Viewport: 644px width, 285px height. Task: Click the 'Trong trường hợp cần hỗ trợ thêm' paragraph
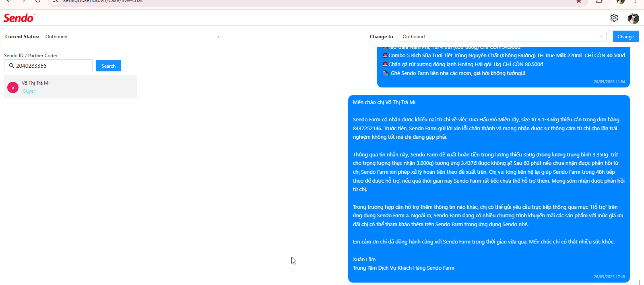point(488,216)
